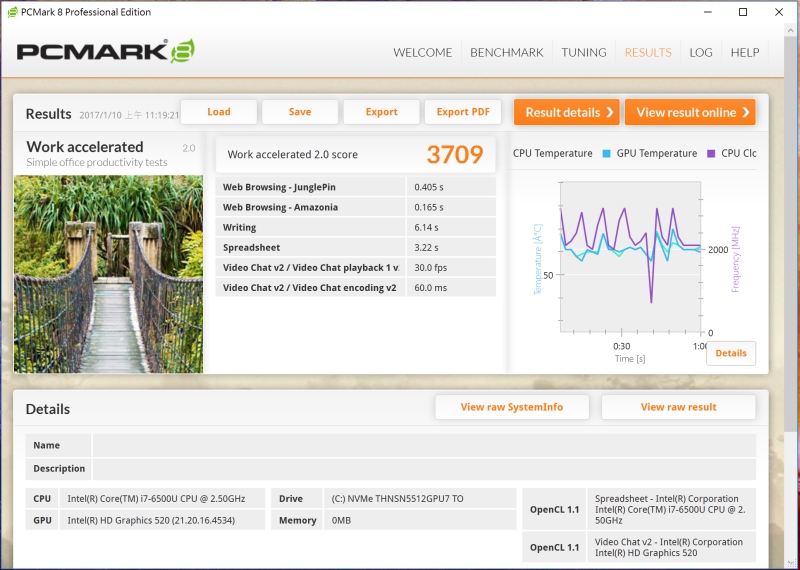Click the Export button
Screen dimensions: 800x570
pos(381,112)
